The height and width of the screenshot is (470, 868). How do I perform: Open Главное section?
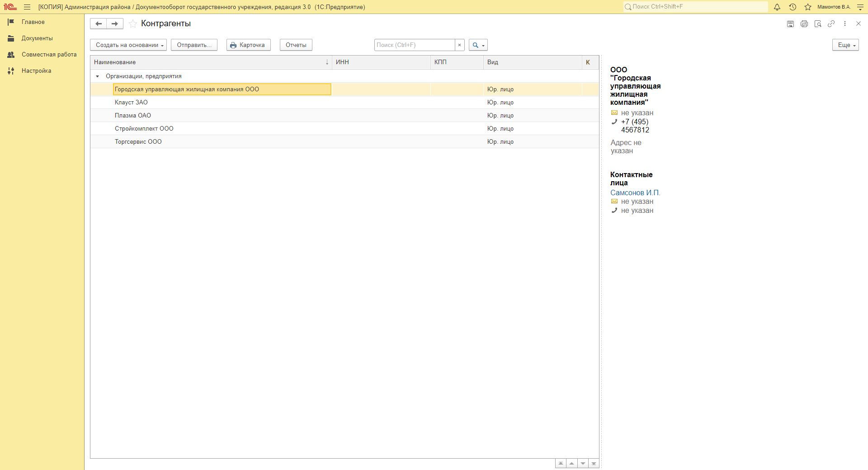point(33,22)
